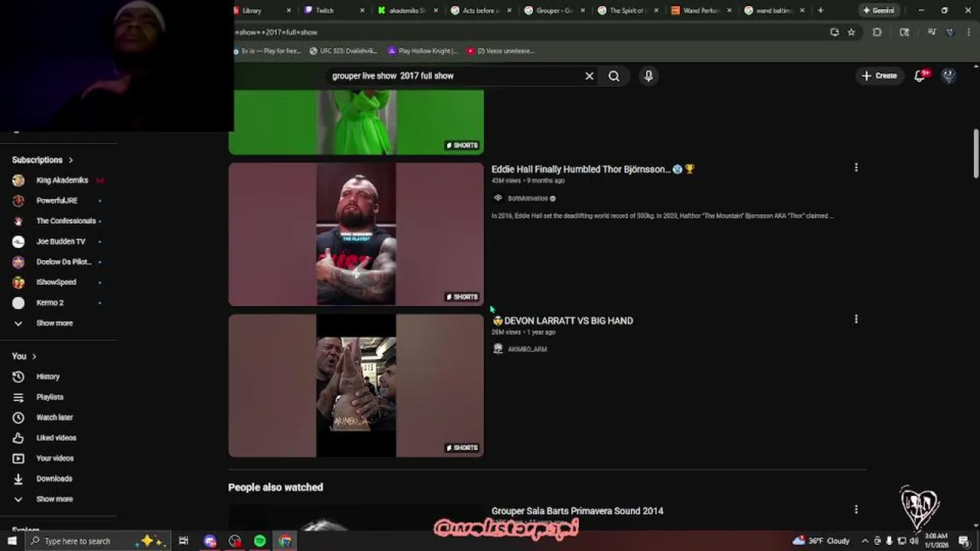Screen dimensions: 980x551
Task: Open options menu for Grouper Sala Barts video
Action: click(856, 509)
